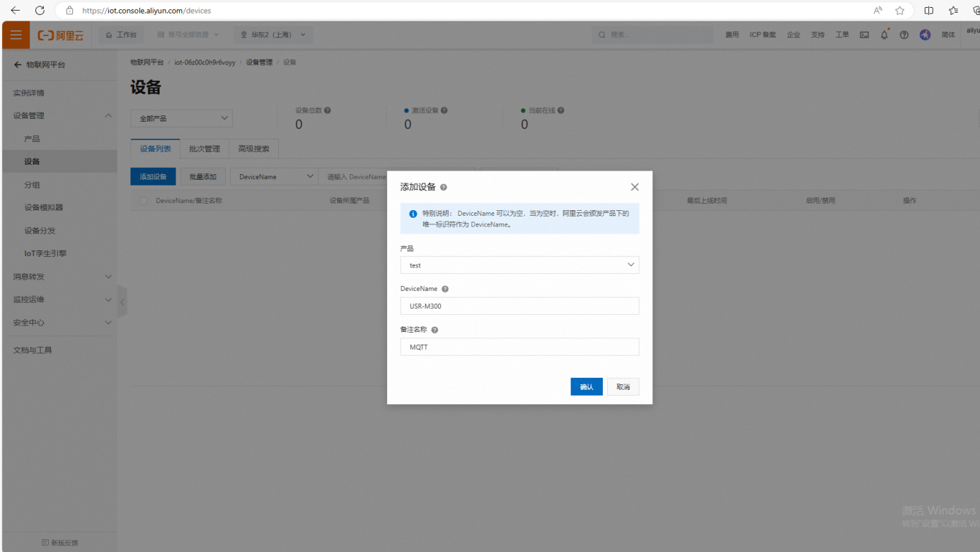Open the orange hamburger menu

[x=16, y=35]
